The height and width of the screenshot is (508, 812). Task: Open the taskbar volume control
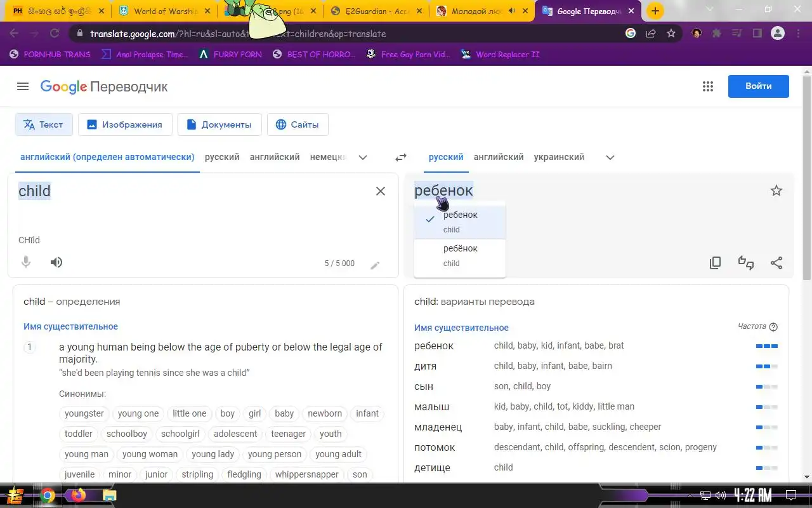[721, 495]
